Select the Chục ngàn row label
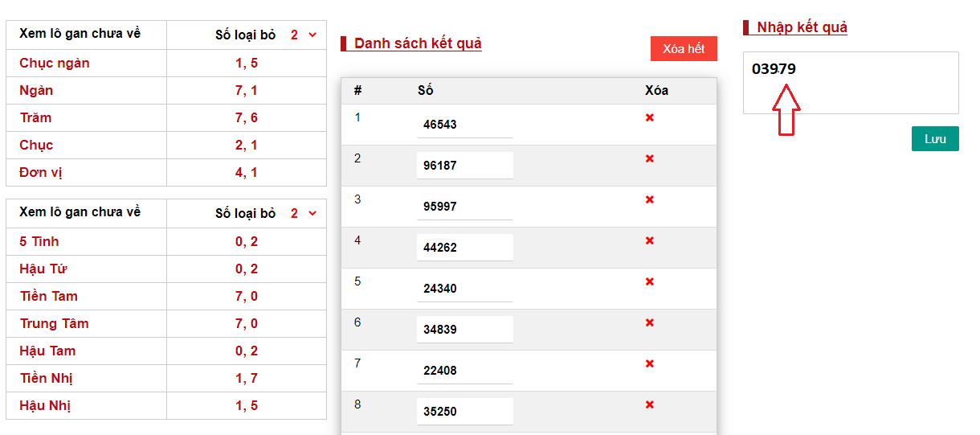The width and height of the screenshot is (980, 435). point(54,64)
